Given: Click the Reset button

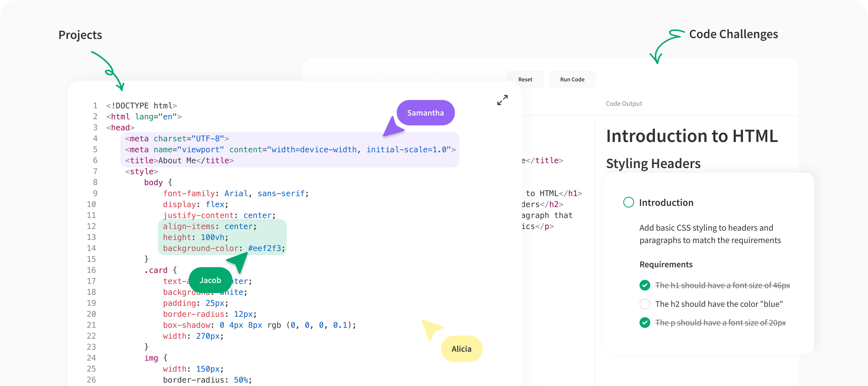Looking at the screenshot, I should [x=525, y=79].
